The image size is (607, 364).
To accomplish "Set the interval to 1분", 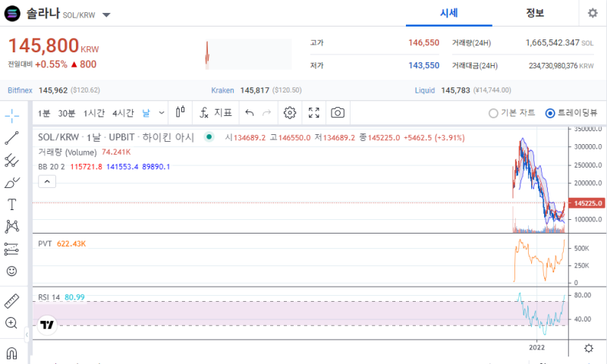I will pos(44,113).
